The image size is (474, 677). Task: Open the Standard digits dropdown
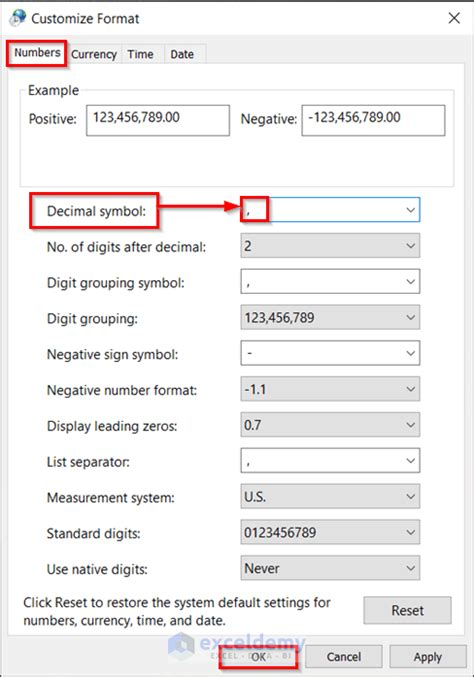click(330, 532)
